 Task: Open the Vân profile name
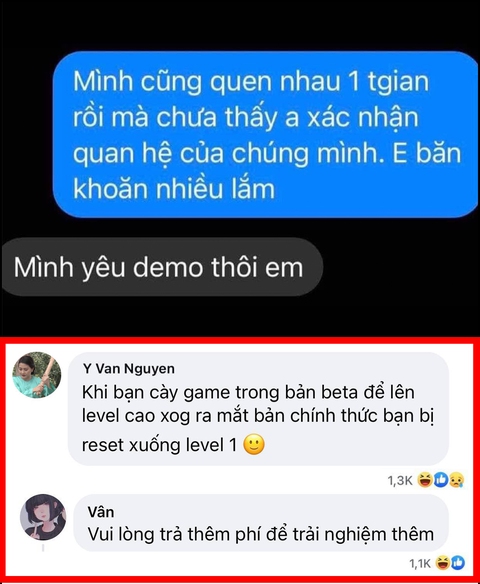tap(101, 512)
